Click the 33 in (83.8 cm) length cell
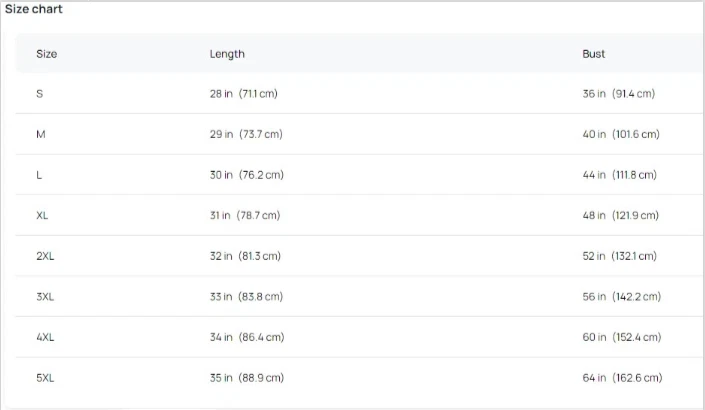The height and width of the screenshot is (410, 705). tap(246, 297)
